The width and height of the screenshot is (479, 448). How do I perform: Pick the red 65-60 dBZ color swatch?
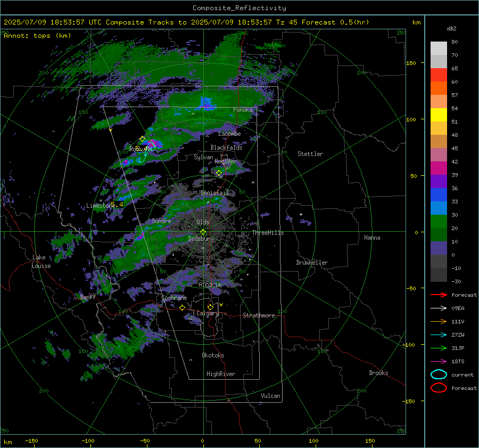439,75
